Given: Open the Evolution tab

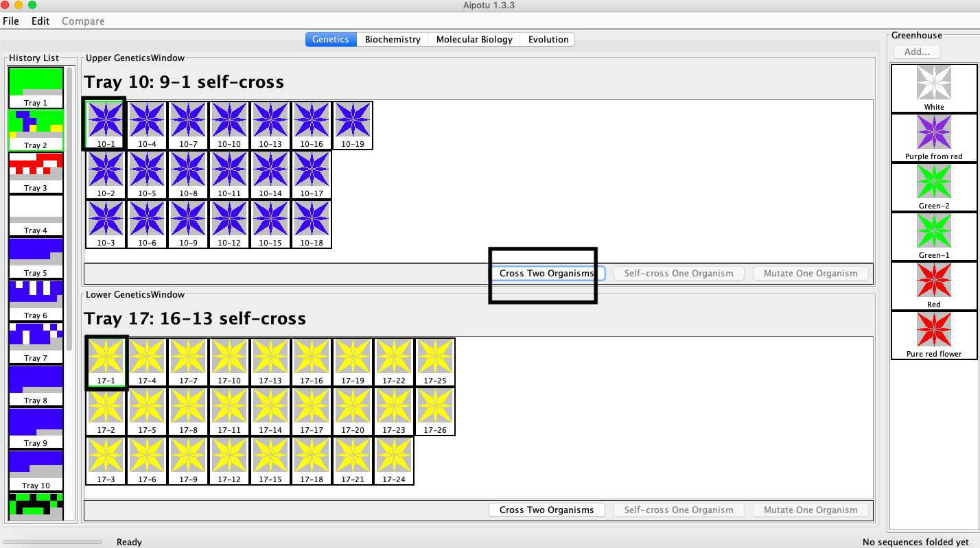Looking at the screenshot, I should [548, 39].
